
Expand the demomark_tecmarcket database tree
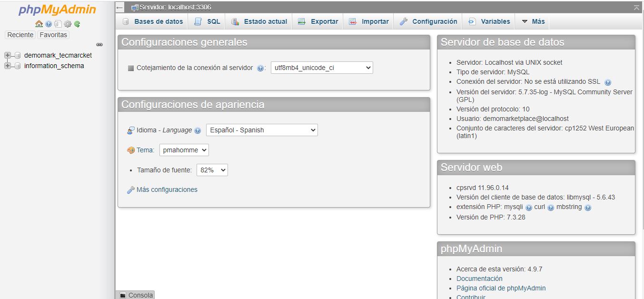pos(8,55)
